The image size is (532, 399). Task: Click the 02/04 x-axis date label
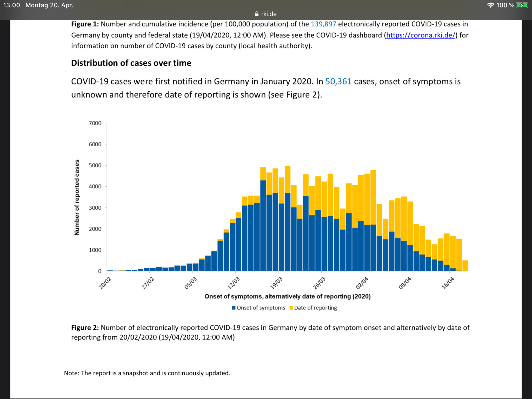coord(362,283)
